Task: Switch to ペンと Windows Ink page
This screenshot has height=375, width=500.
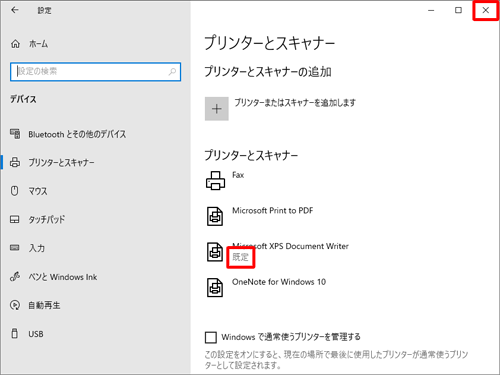Action: [x=63, y=277]
